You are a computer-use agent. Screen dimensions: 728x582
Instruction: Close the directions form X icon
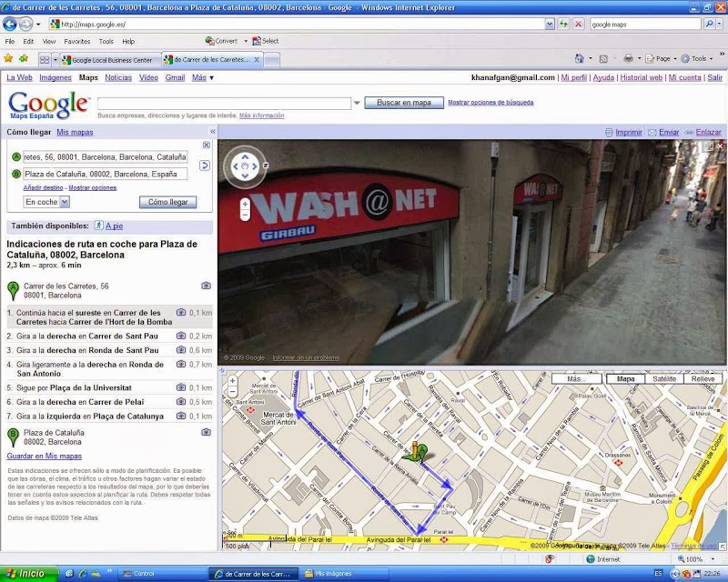point(207,145)
